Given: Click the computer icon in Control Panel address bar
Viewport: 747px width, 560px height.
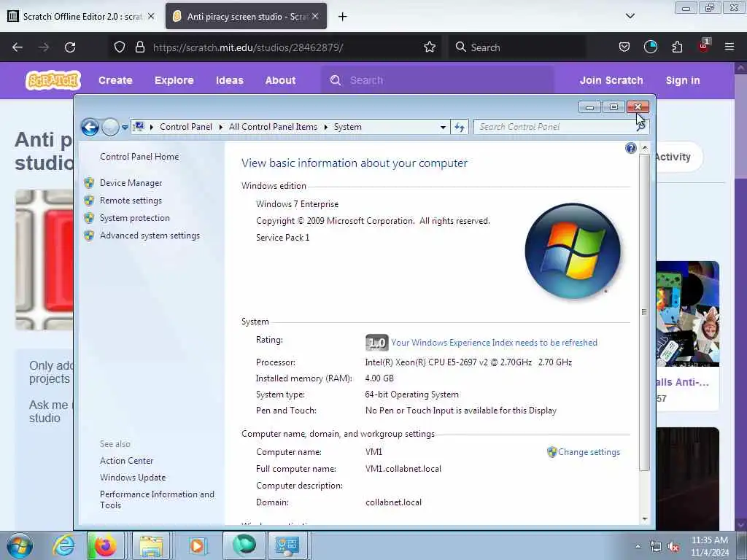Looking at the screenshot, I should (139, 127).
